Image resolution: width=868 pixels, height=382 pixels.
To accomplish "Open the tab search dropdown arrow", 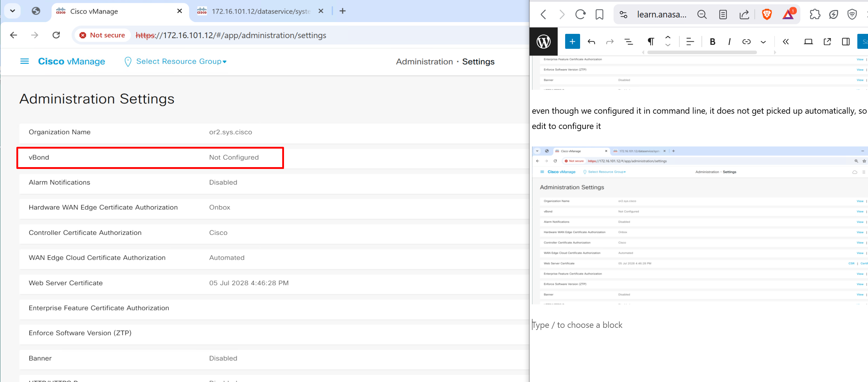I will (x=12, y=11).
